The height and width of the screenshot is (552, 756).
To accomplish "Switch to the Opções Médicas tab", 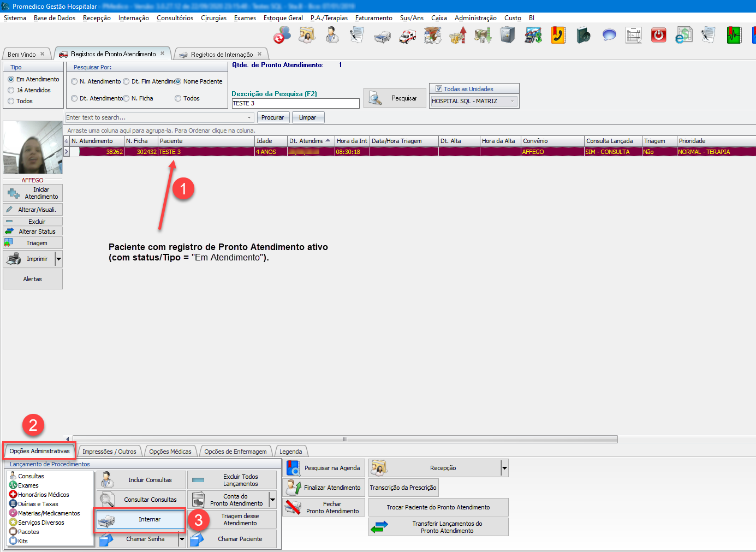I will tap(170, 452).
